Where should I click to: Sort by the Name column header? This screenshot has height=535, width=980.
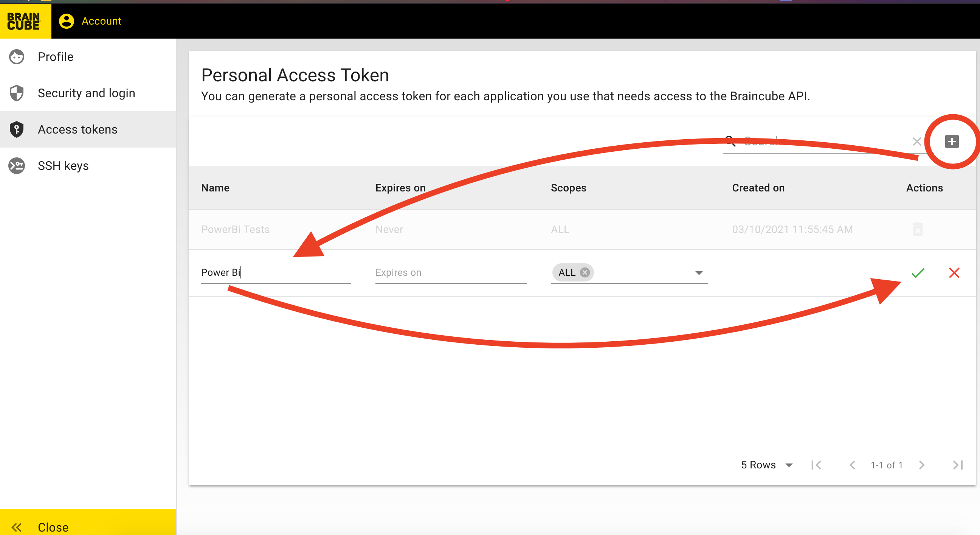tap(216, 188)
